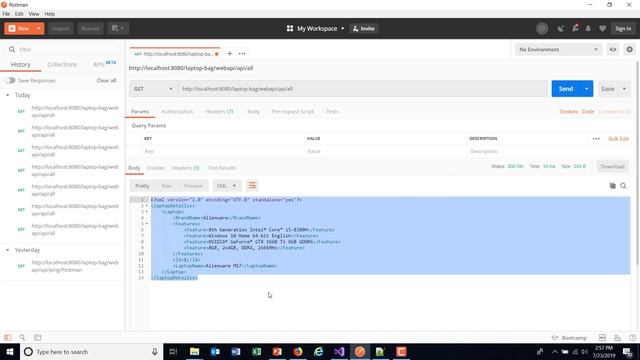This screenshot has width=640, height=360.
Task: Open Find and Replace icon in status bar
Action: (22, 338)
